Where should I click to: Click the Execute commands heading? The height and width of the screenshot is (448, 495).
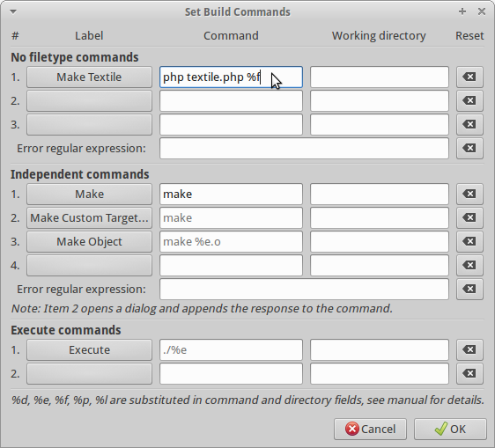point(66,330)
